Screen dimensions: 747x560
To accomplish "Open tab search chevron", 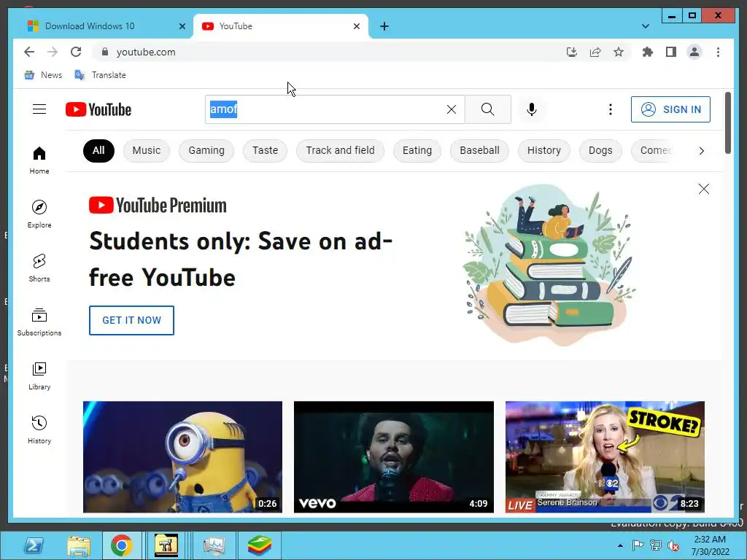I will coord(646,26).
